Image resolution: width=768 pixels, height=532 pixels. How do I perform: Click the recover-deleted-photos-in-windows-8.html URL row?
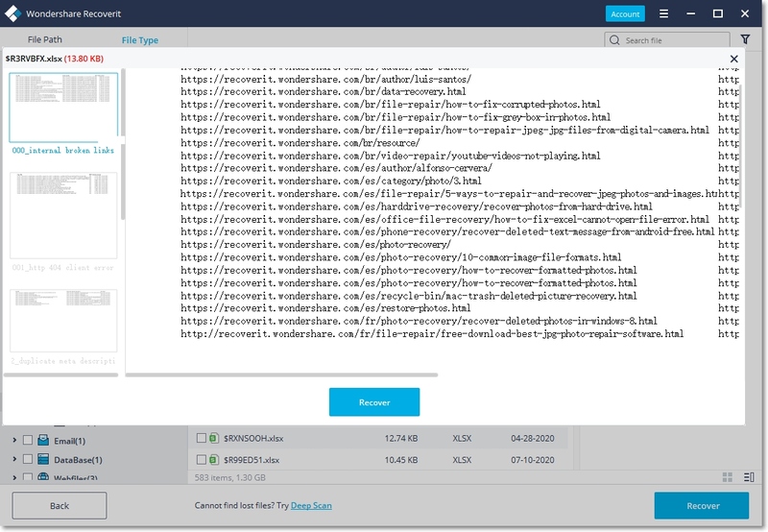419,321
